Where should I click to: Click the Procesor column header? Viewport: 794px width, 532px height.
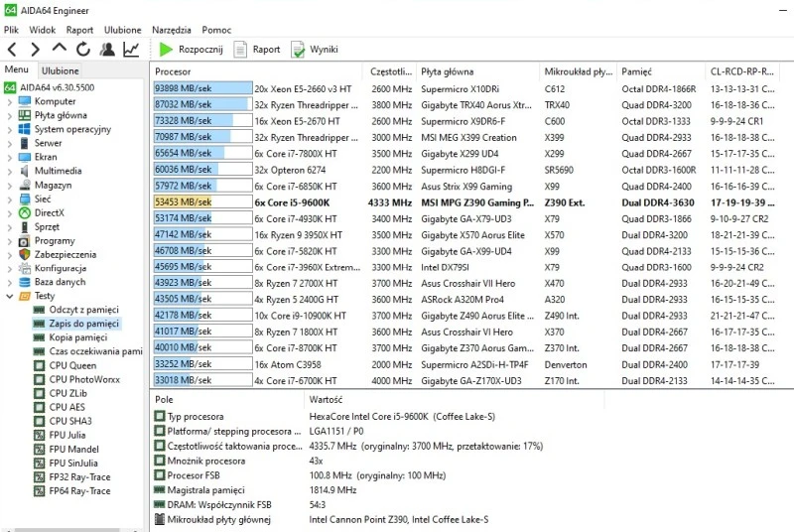pos(174,71)
